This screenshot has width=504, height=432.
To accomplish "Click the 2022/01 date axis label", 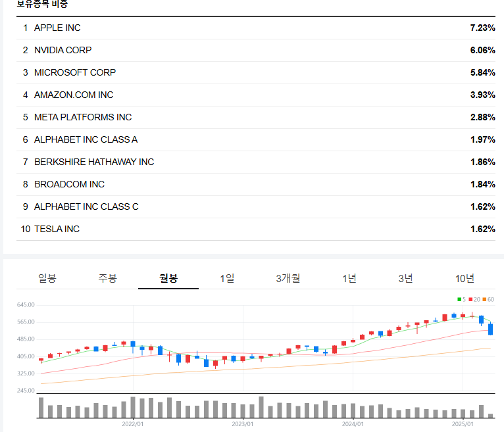I will tap(133, 424).
